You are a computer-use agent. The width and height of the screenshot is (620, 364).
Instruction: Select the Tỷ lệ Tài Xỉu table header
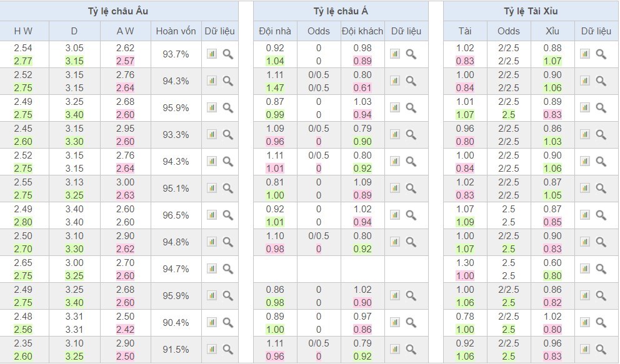tap(531, 11)
